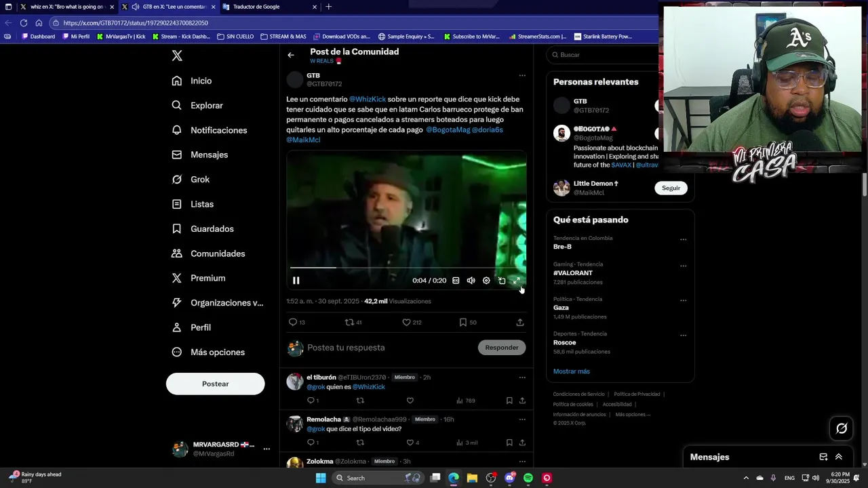Open more options on el tiburón reply
This screenshot has width=868, height=488.
click(522, 378)
